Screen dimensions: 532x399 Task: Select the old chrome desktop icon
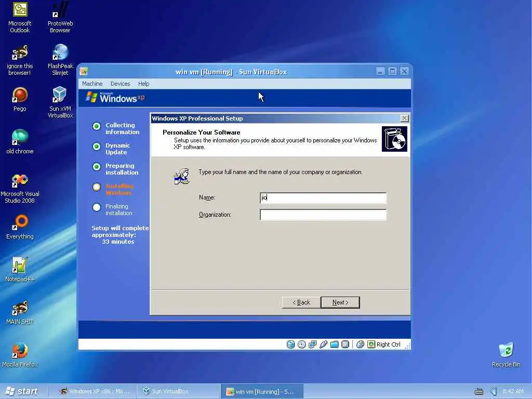20,142
